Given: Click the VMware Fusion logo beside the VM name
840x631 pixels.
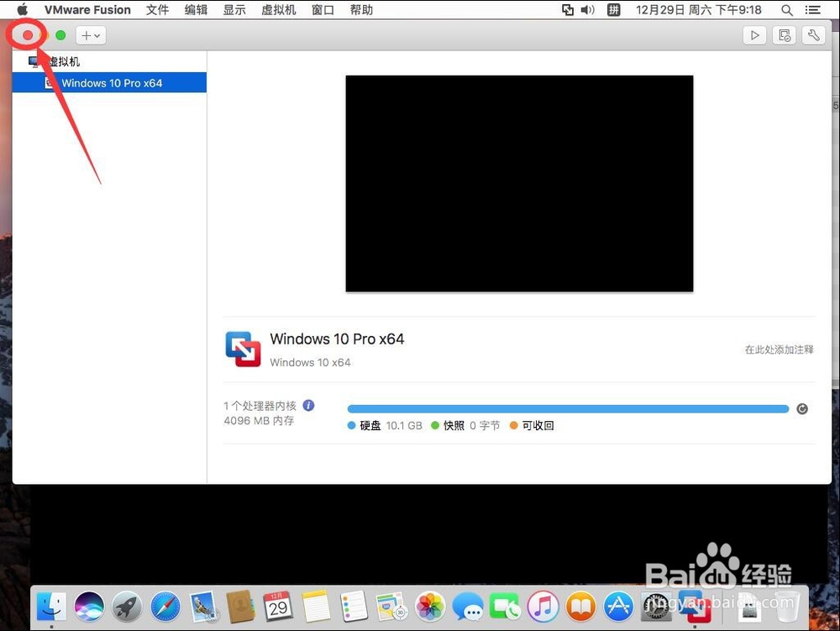Looking at the screenshot, I should click(244, 350).
